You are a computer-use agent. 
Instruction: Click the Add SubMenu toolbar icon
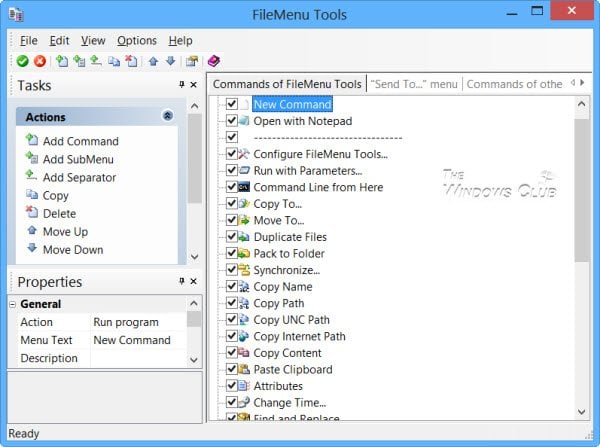[x=79, y=61]
